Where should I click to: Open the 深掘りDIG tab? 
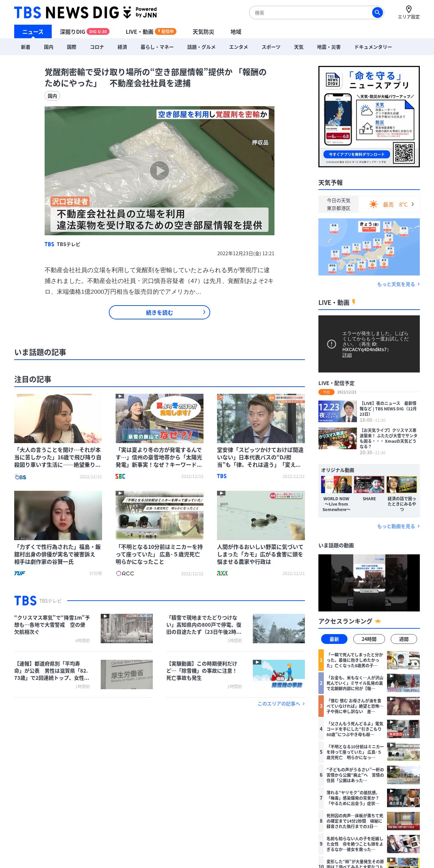pyautogui.click(x=72, y=31)
